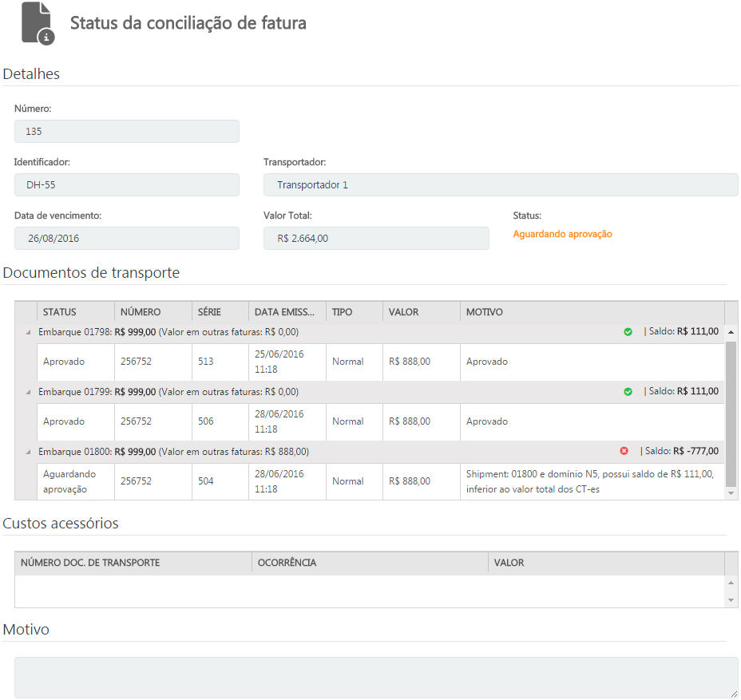Click green check icon for Embarque 01799
741x700 pixels.
tap(628, 392)
